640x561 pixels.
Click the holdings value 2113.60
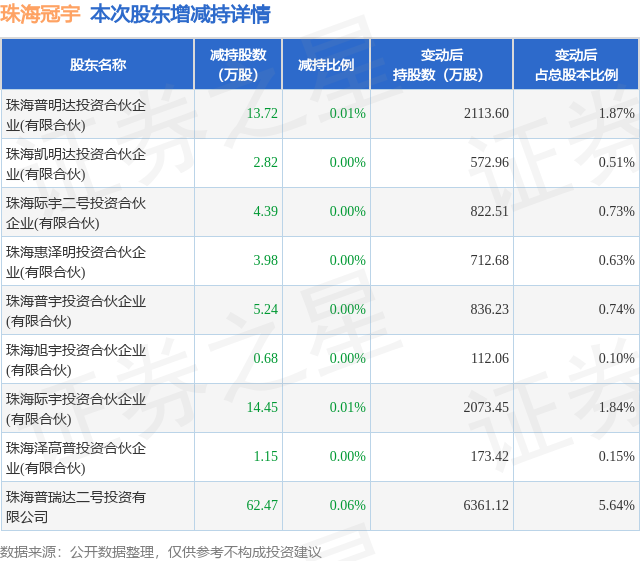[486, 113]
